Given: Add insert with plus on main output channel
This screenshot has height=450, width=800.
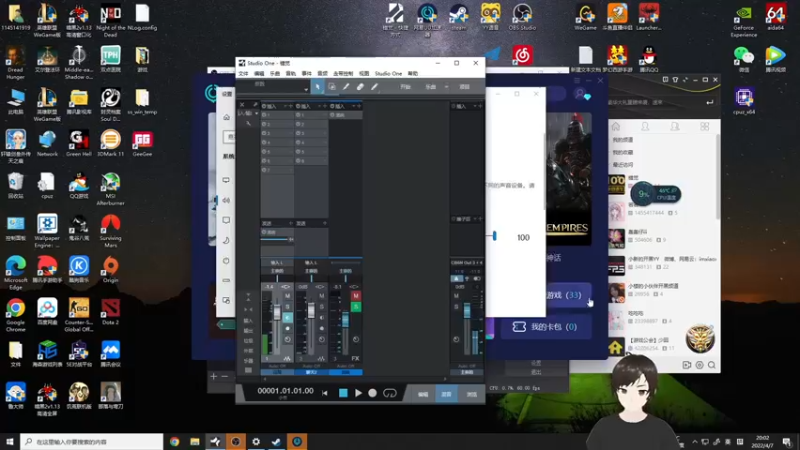Looking at the screenshot, I should [x=480, y=106].
